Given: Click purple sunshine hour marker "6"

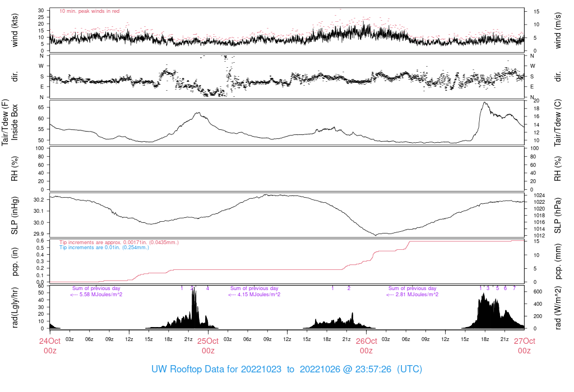Looking at the screenshot, I should click(x=505, y=288).
